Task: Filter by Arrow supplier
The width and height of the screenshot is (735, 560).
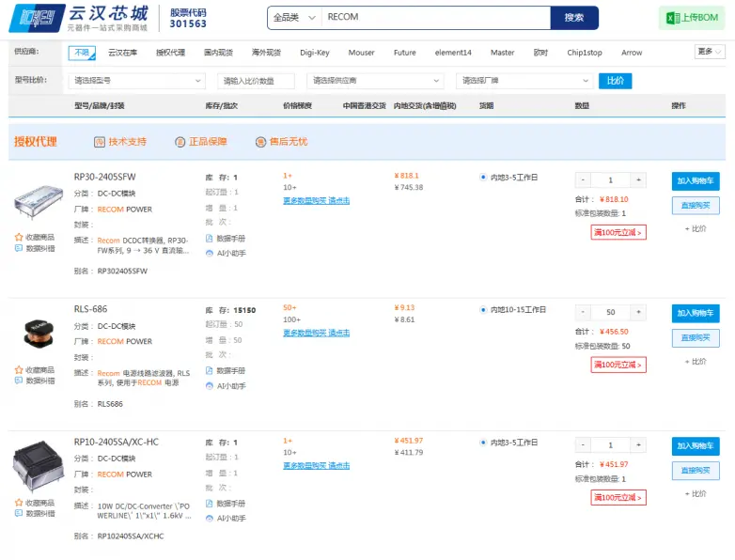Action: 632,53
